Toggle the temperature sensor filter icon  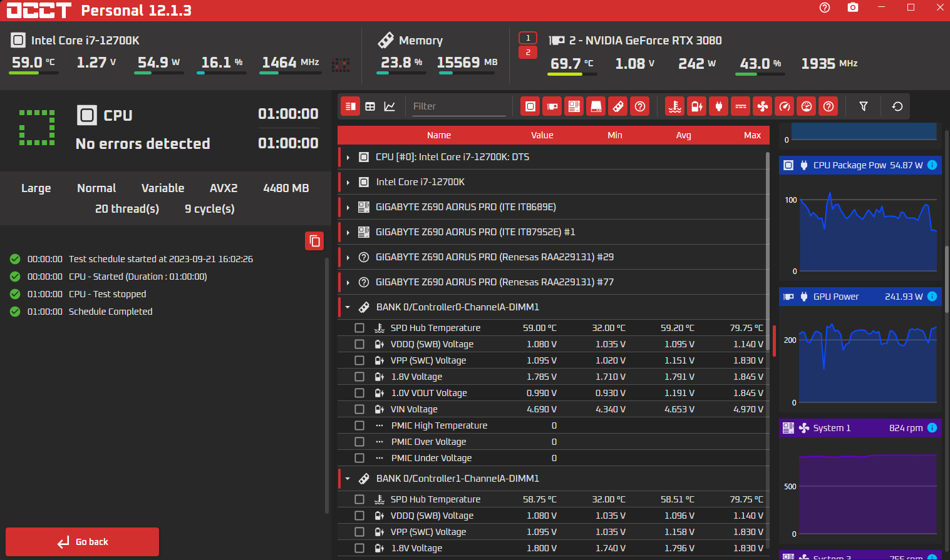(675, 106)
